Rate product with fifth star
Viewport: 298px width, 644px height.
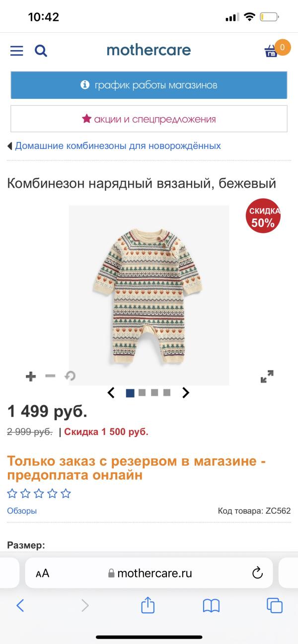66,494
